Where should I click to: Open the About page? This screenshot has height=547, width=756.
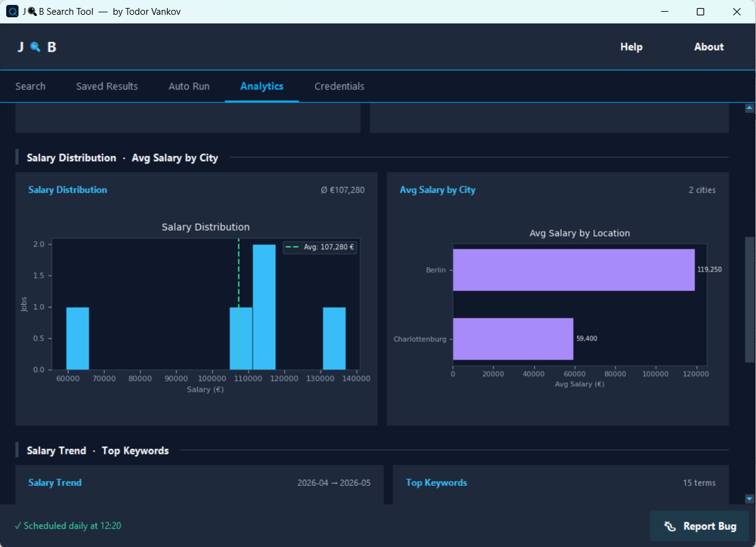[709, 47]
